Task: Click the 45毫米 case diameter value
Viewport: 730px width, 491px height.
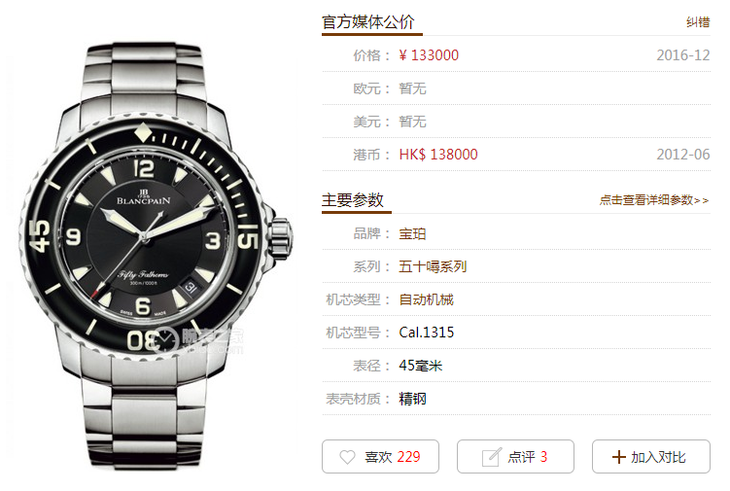Action: [x=420, y=365]
